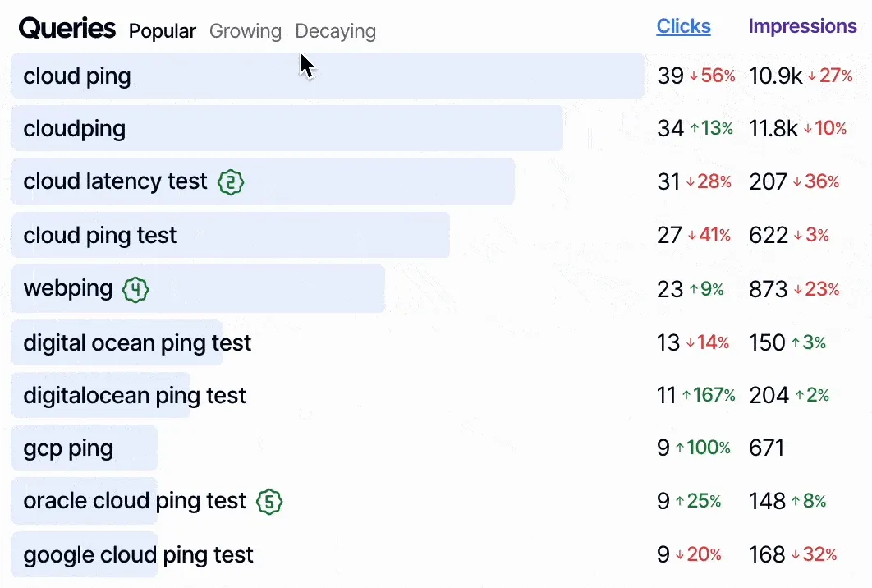This screenshot has height=588, width=872.
Task: Open the "gcp ping" query row
Action: (68, 448)
